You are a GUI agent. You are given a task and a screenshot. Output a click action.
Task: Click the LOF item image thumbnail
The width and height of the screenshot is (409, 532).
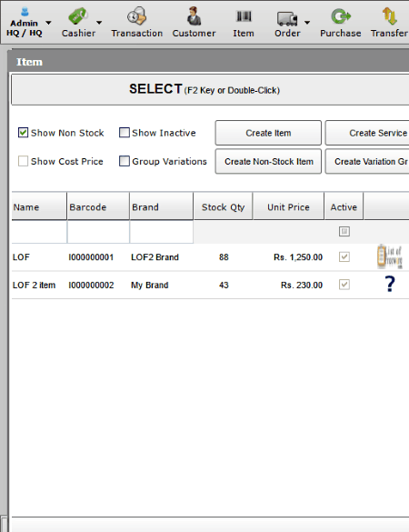390,256
